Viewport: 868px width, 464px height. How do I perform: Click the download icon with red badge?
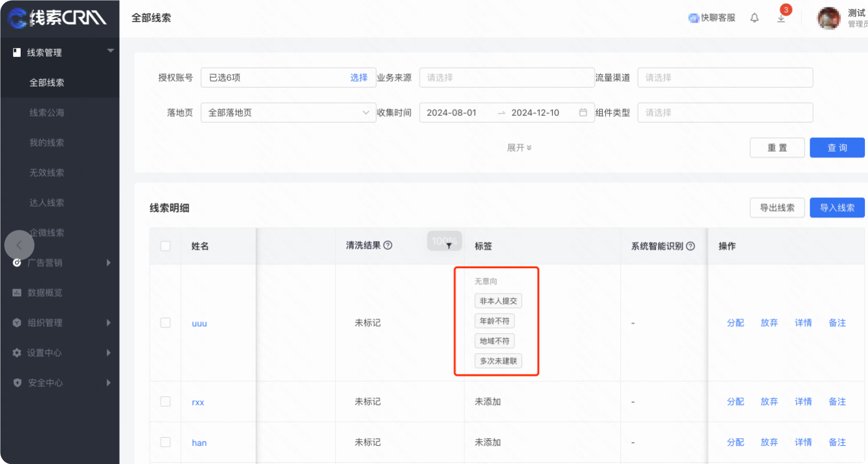click(781, 18)
